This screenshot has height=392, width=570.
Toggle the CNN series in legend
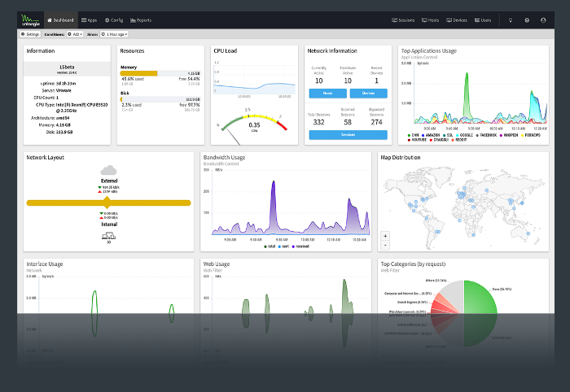tap(414, 135)
